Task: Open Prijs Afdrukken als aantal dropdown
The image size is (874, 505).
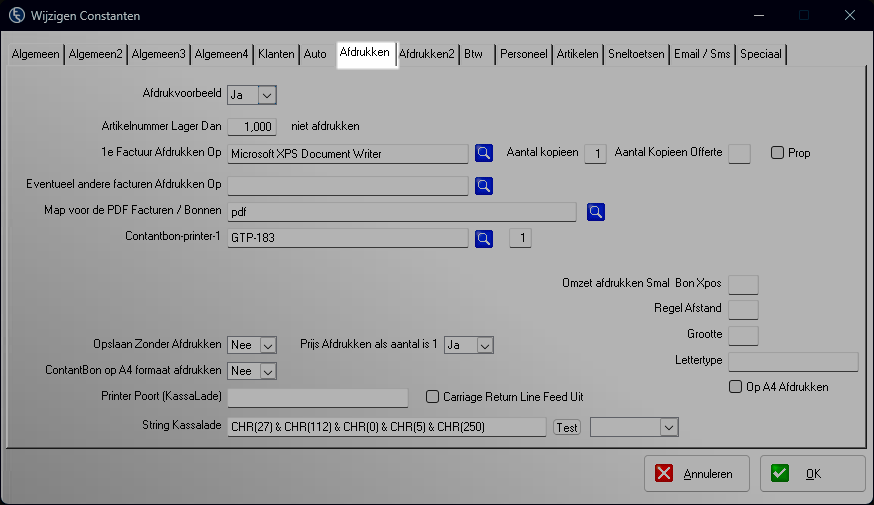Action: (x=484, y=345)
